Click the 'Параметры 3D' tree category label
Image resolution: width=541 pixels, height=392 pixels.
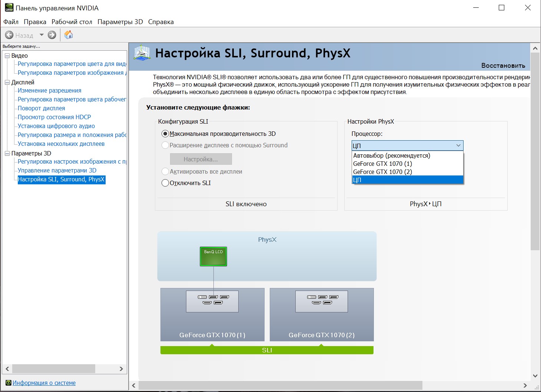coord(31,153)
